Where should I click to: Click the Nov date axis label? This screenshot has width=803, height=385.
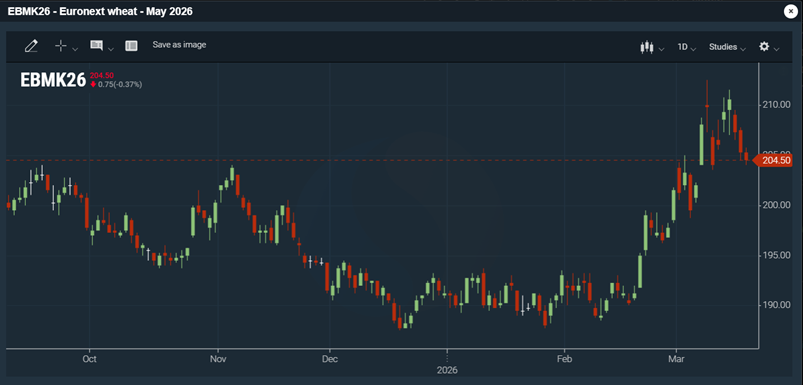[218, 358]
